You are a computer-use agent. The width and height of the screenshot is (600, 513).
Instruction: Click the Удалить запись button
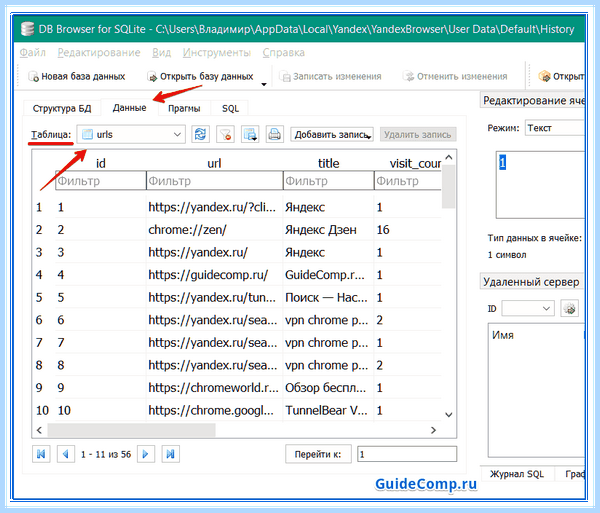click(418, 135)
